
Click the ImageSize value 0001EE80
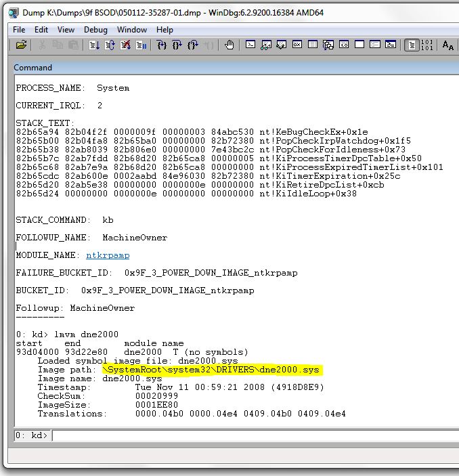(x=156, y=405)
